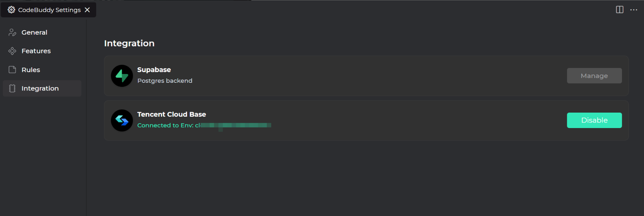
Task: Select the Supabase integration card
Action: point(331,76)
